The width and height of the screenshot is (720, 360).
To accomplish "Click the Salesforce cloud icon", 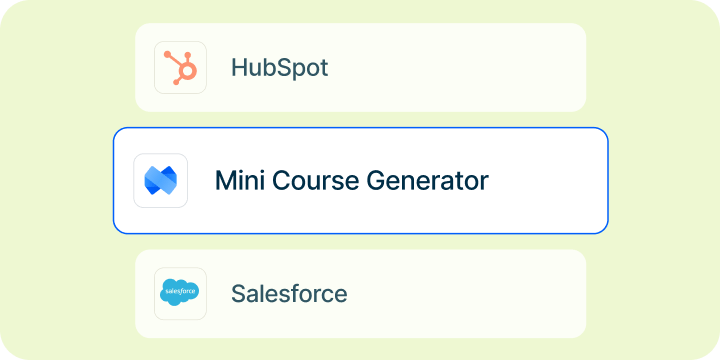I will pos(180,292).
